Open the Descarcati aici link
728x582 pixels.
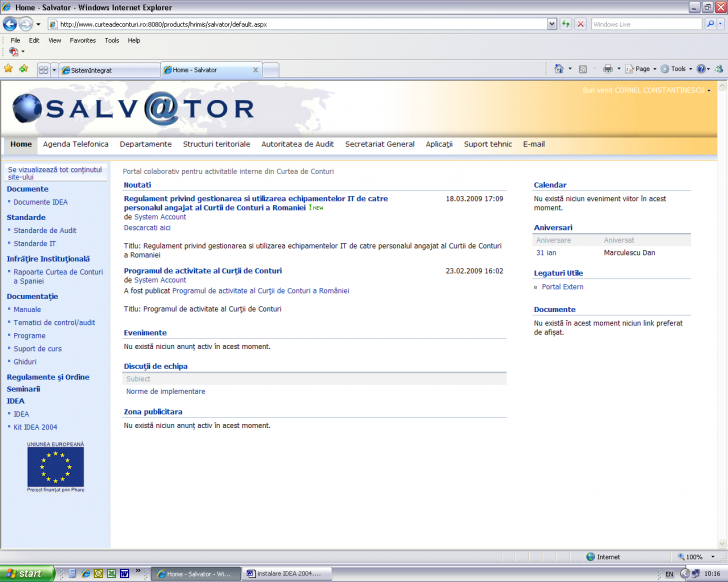tap(147, 227)
